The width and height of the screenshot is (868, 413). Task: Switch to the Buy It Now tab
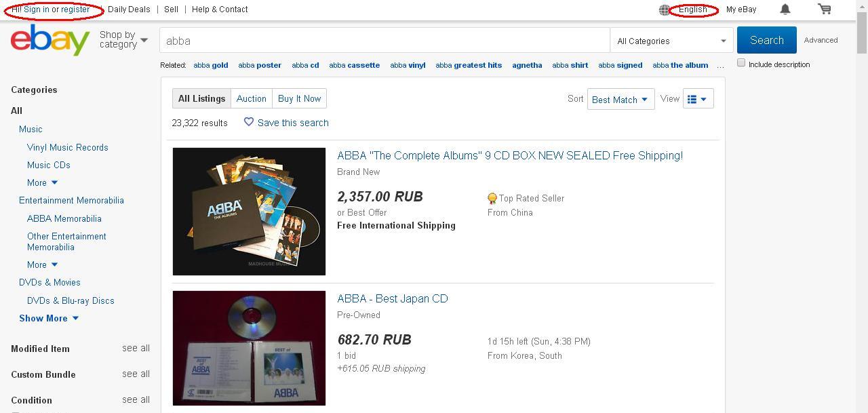pyautogui.click(x=299, y=98)
